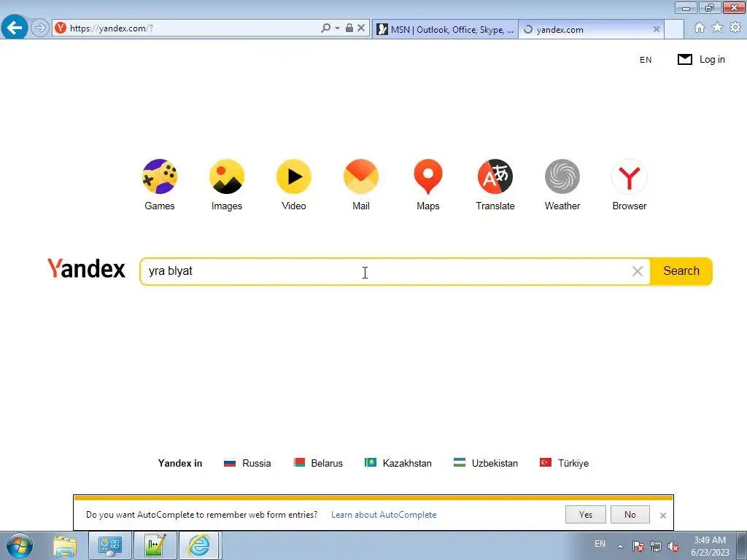Open Yandex in Russia link
This screenshot has width=747, height=560.
(x=247, y=463)
